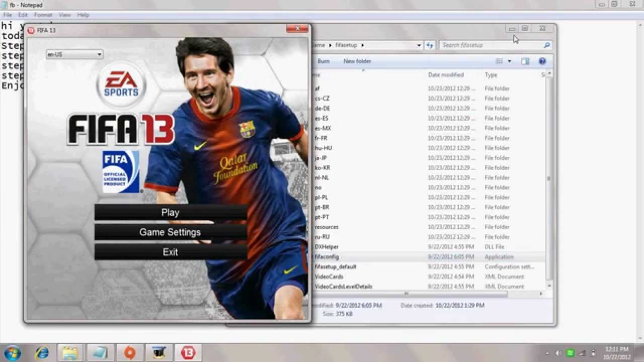Click the Windows Start button

[12, 352]
